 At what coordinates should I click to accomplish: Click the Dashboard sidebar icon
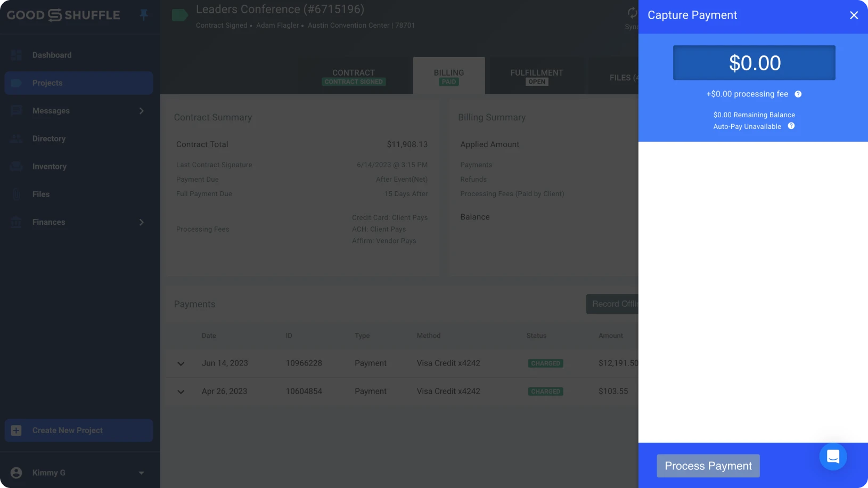coord(17,55)
